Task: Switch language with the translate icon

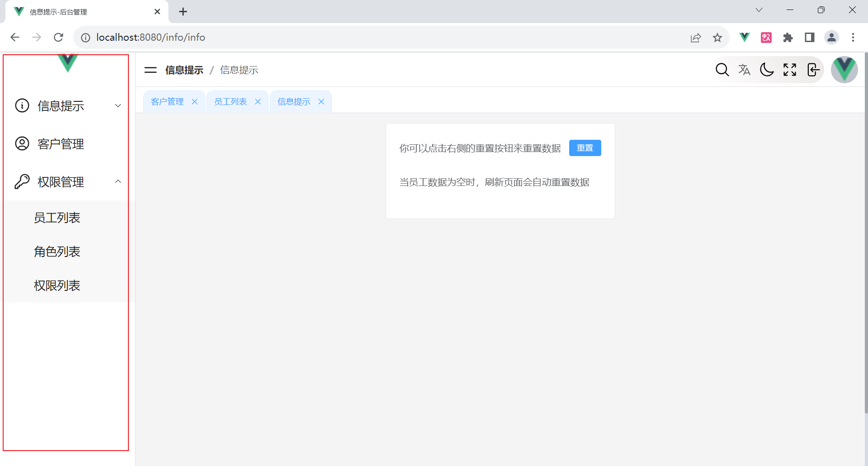Action: 745,70
